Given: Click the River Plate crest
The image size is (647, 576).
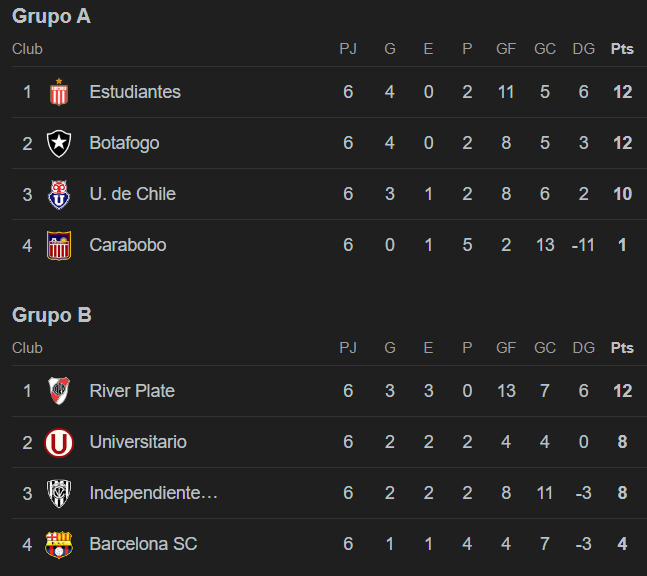Looking at the screenshot, I should pos(59,390).
